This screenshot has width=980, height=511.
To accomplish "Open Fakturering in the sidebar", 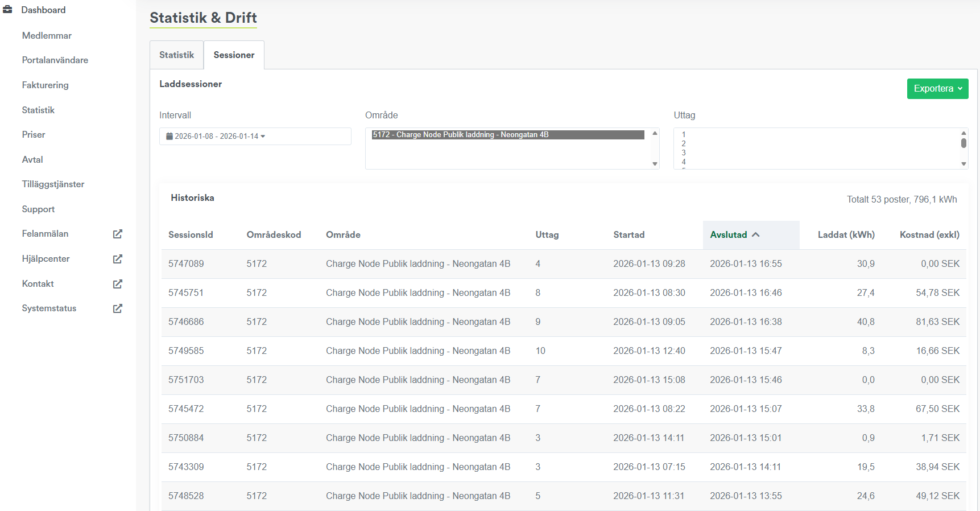I will click(x=45, y=85).
